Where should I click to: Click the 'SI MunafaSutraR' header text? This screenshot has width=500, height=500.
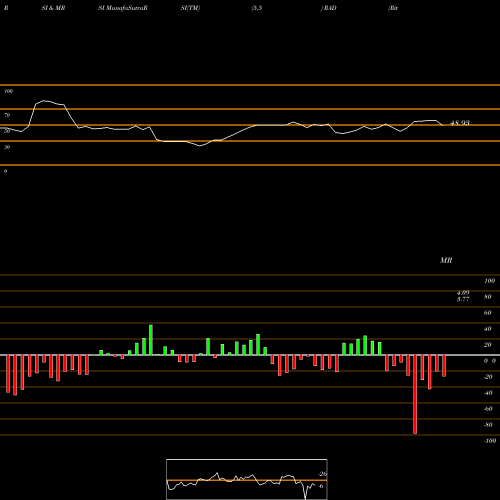123,8
